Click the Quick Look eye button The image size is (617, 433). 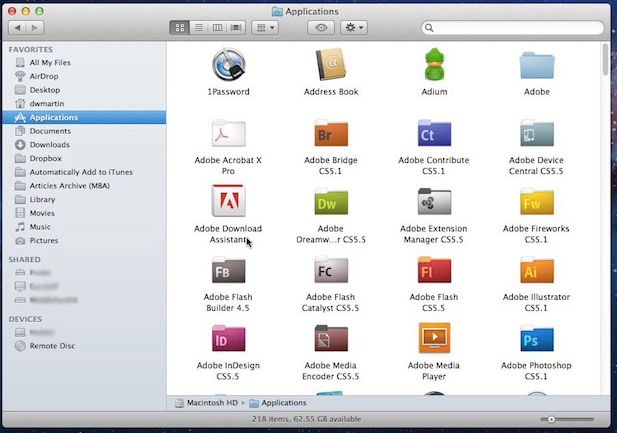tap(321, 28)
